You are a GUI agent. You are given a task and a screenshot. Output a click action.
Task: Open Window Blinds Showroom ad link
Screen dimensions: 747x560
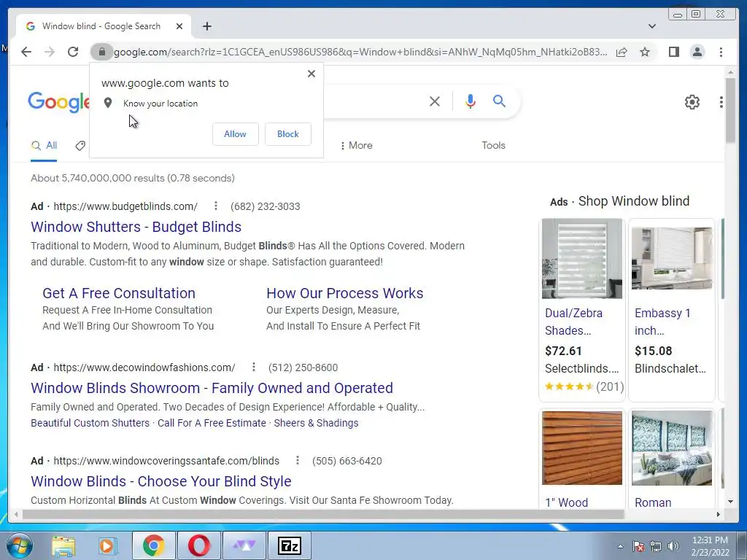tap(212, 388)
